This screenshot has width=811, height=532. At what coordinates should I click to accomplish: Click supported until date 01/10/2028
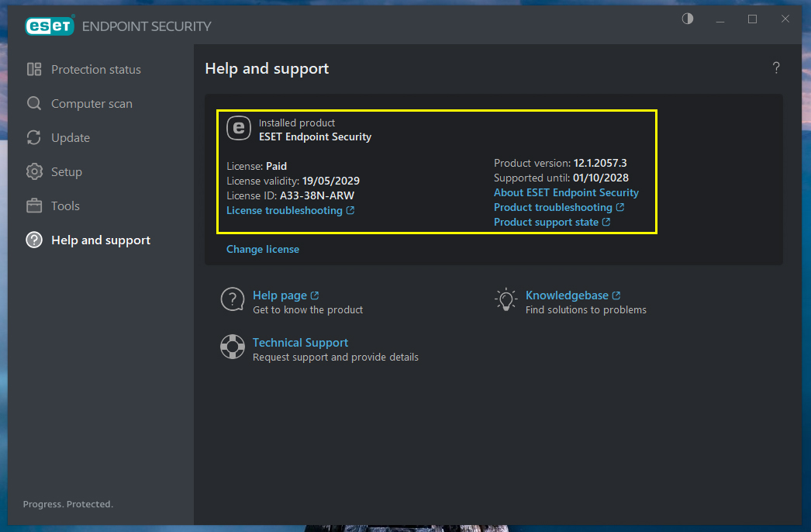[x=601, y=178]
